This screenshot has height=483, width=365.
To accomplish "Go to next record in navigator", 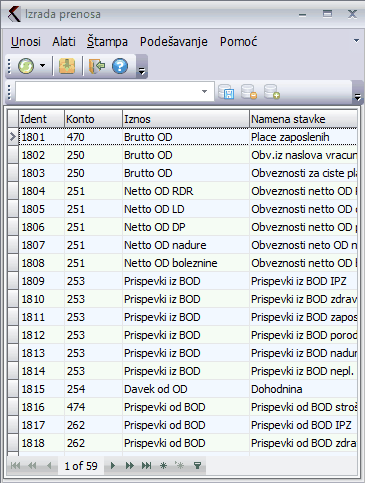I will tap(113, 466).
